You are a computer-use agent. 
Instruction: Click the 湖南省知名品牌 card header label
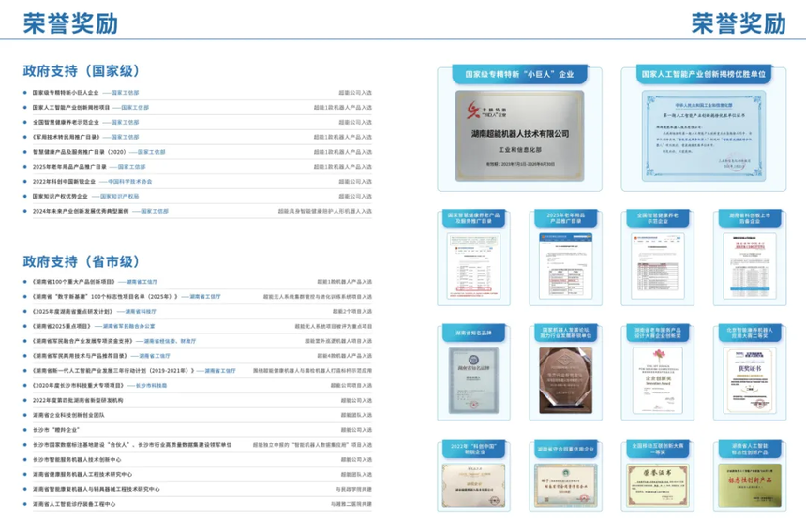(x=473, y=332)
